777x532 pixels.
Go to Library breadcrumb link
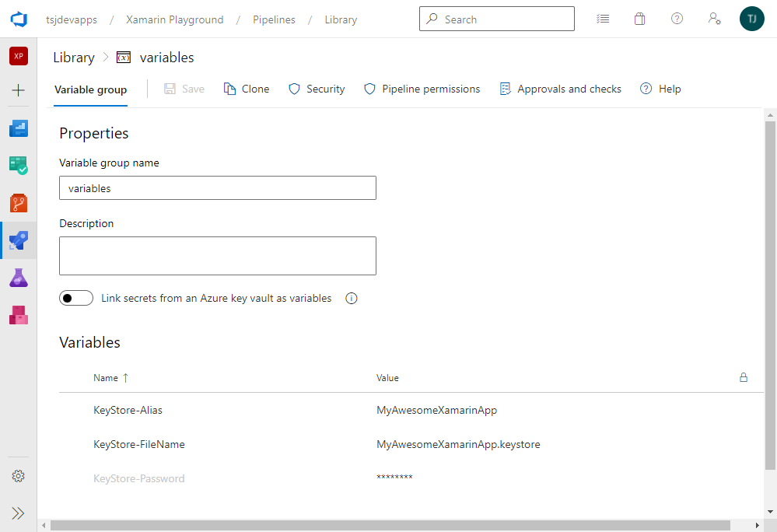73,58
